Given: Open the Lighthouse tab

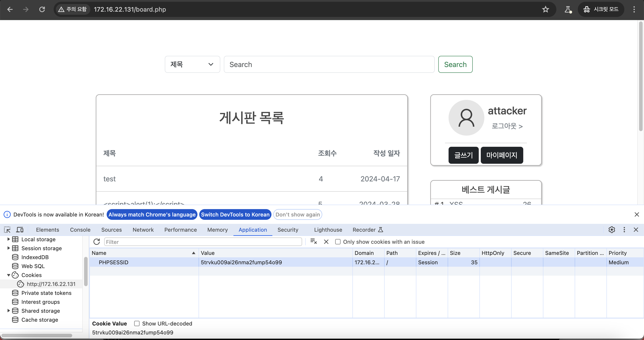Looking at the screenshot, I should point(328,230).
